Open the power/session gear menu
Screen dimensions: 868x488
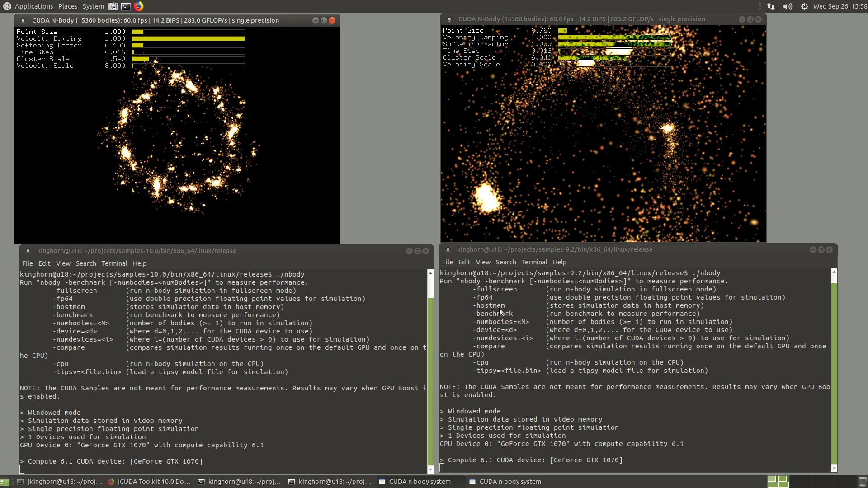[804, 6]
